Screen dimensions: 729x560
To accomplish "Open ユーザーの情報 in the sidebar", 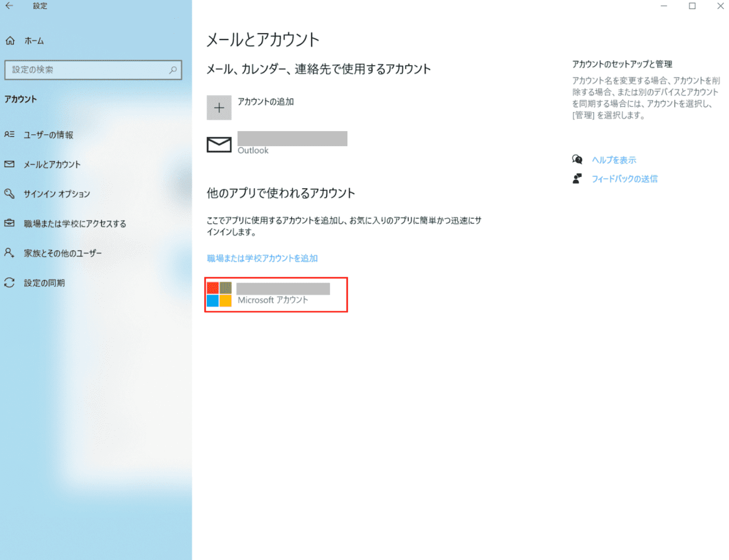I will (49, 135).
